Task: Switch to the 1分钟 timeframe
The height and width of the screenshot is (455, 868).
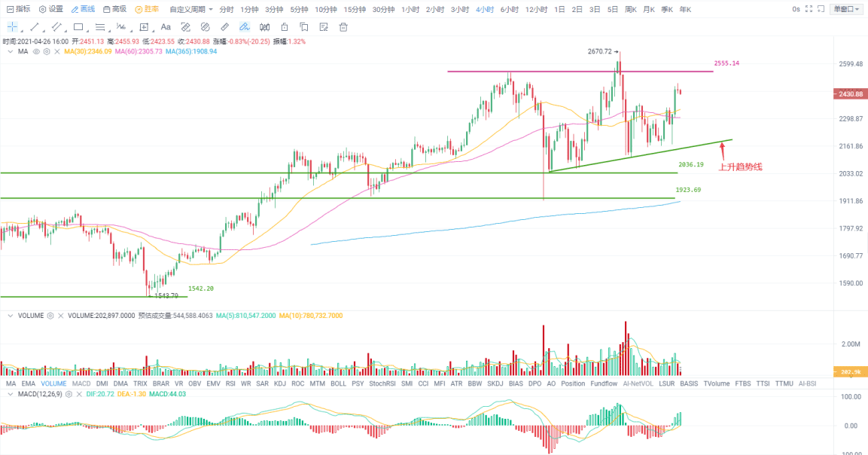Action: pyautogui.click(x=249, y=10)
